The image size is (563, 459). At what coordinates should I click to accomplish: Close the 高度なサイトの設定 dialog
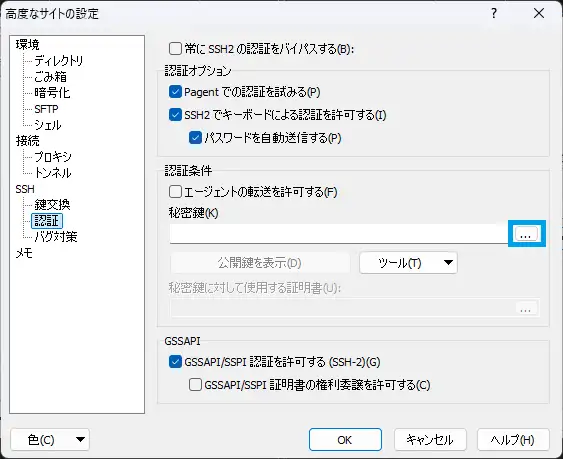point(539,13)
